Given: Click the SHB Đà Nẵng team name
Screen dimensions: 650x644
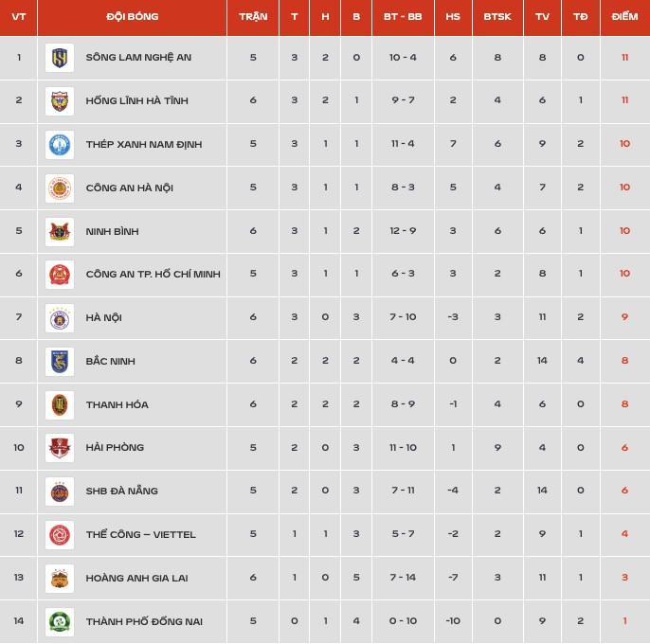Looking at the screenshot, I should (122, 491).
